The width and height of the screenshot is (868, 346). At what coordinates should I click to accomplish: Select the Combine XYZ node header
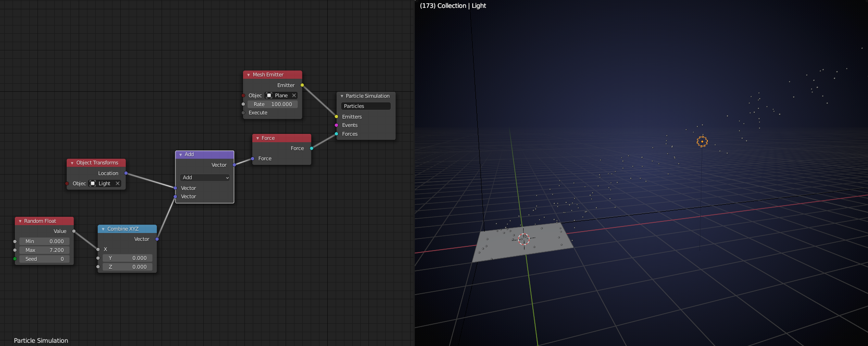click(127, 229)
